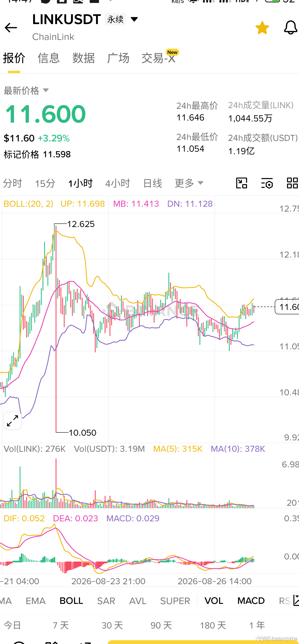Tap the DIF: 0.052 label

click(x=24, y=518)
